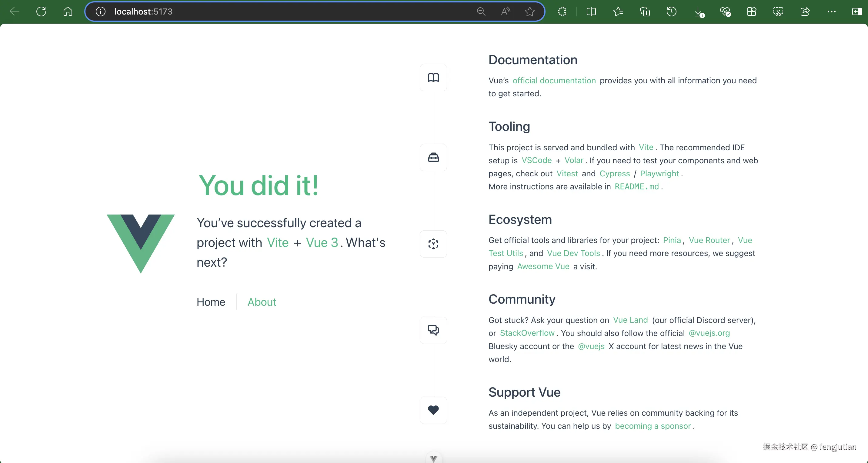The width and height of the screenshot is (868, 463).
Task: Switch to the Home page
Action: click(211, 302)
